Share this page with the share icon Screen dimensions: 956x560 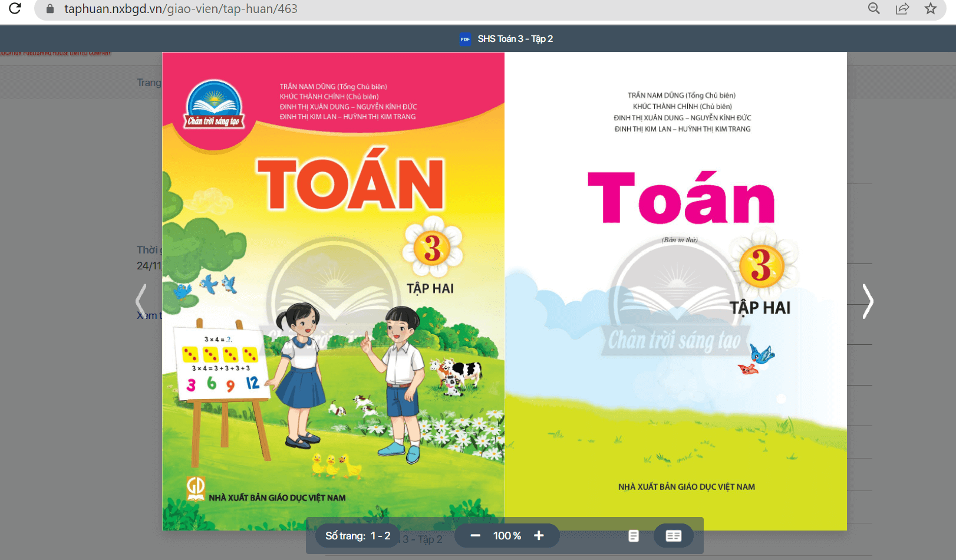pyautogui.click(x=902, y=8)
